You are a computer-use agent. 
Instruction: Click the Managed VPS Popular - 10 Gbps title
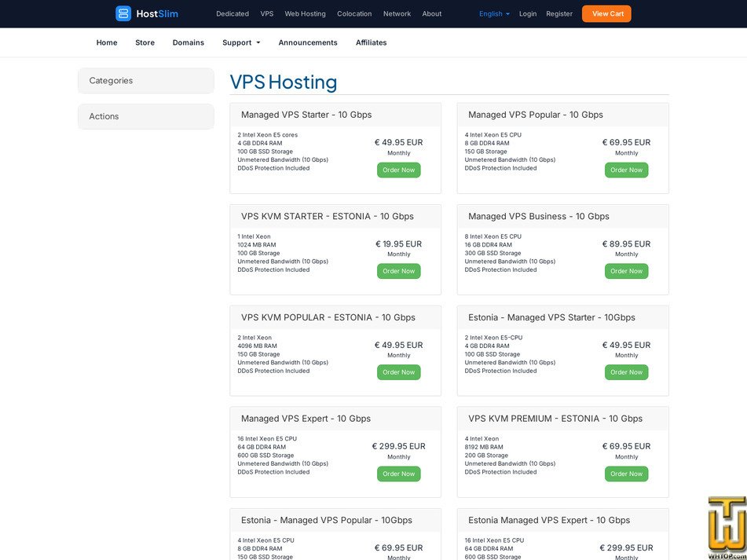point(536,115)
